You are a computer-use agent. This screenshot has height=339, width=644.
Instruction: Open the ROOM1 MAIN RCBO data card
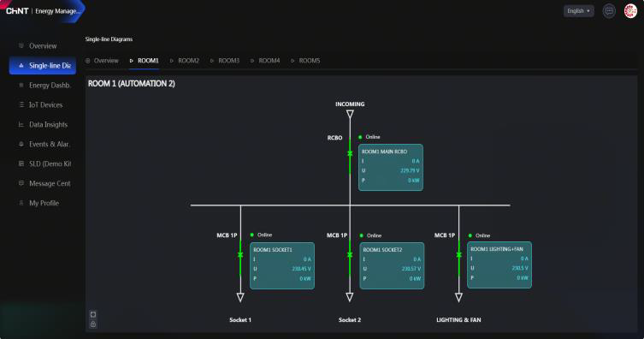[x=391, y=167]
